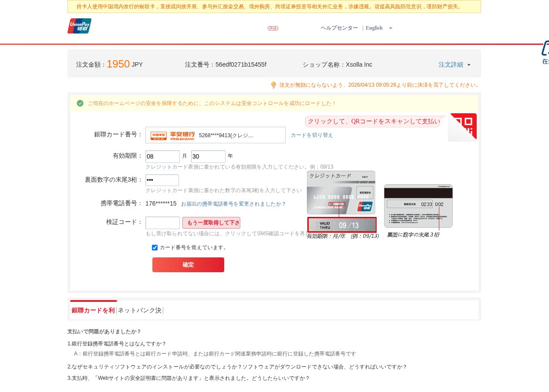Viewport: 549px width, 392px height.
Task: Click the green security check icon
Action: 80,103
